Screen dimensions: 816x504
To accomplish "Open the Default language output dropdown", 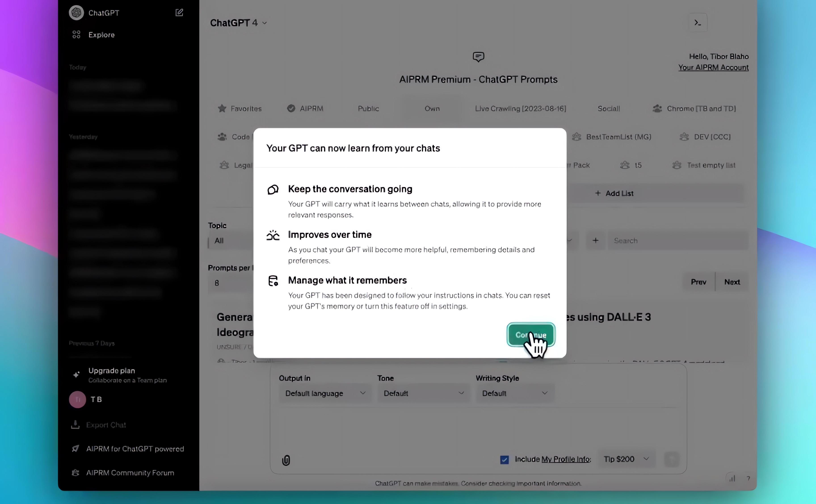I will [325, 393].
